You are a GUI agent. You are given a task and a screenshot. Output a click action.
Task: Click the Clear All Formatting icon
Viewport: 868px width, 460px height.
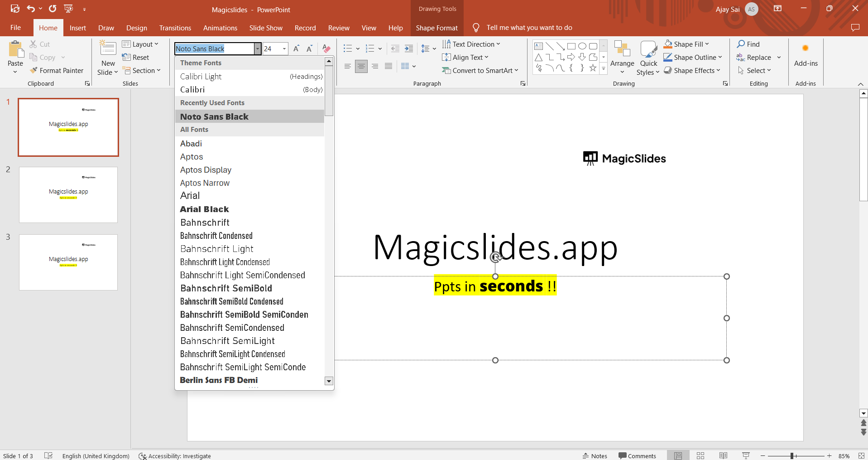click(326, 49)
